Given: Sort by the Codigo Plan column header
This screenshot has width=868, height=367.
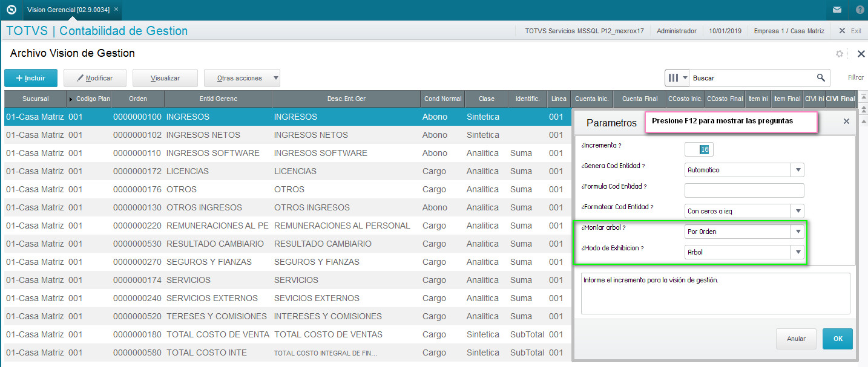Looking at the screenshot, I should [x=89, y=99].
